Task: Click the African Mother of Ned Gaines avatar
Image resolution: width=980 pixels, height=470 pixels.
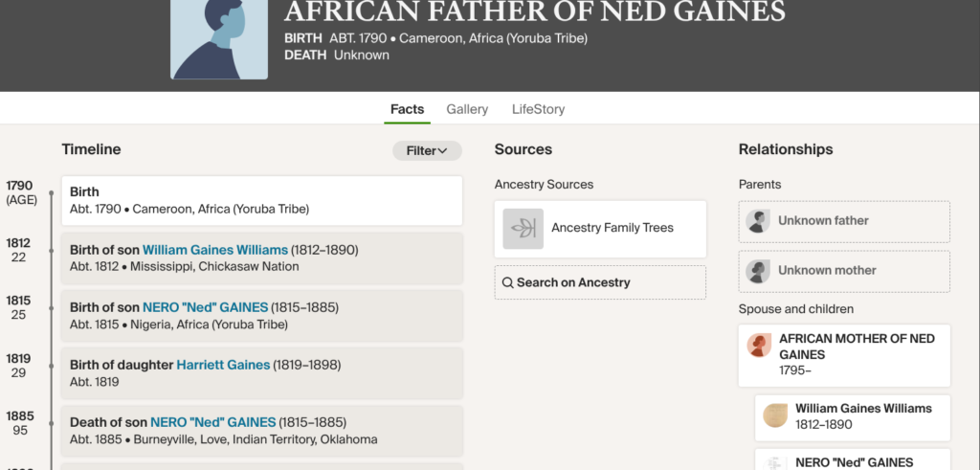Action: tap(760, 345)
